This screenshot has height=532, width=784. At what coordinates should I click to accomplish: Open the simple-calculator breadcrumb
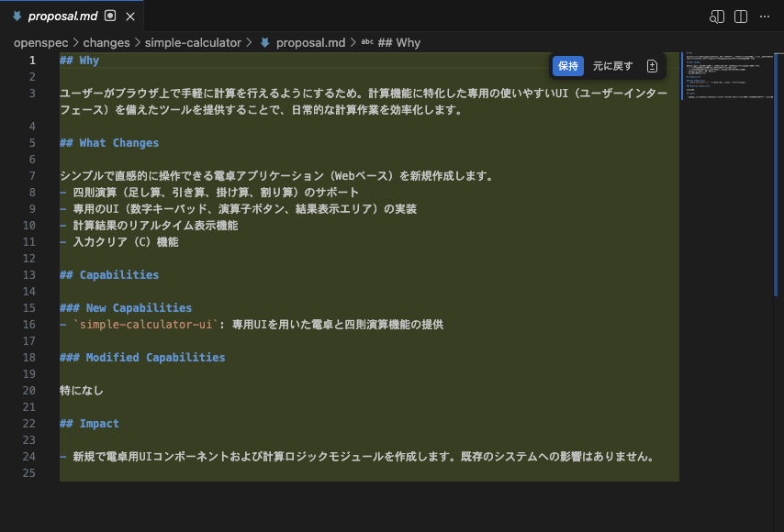193,43
